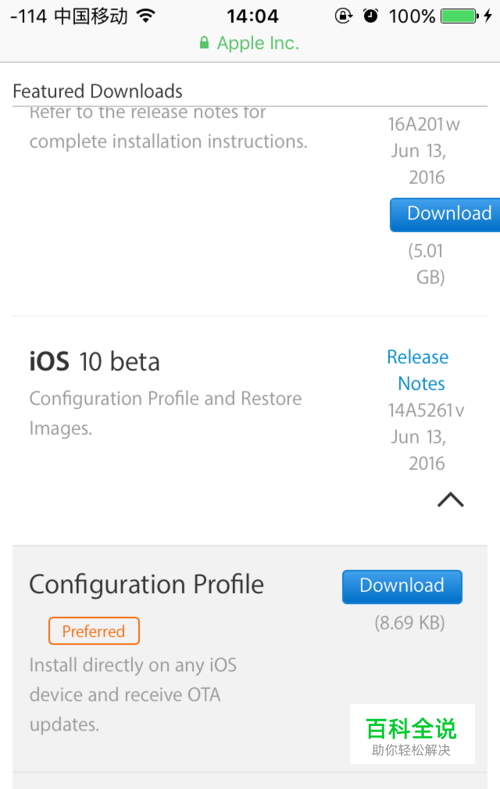Tap the Configuration Profile heading

pos(146,584)
